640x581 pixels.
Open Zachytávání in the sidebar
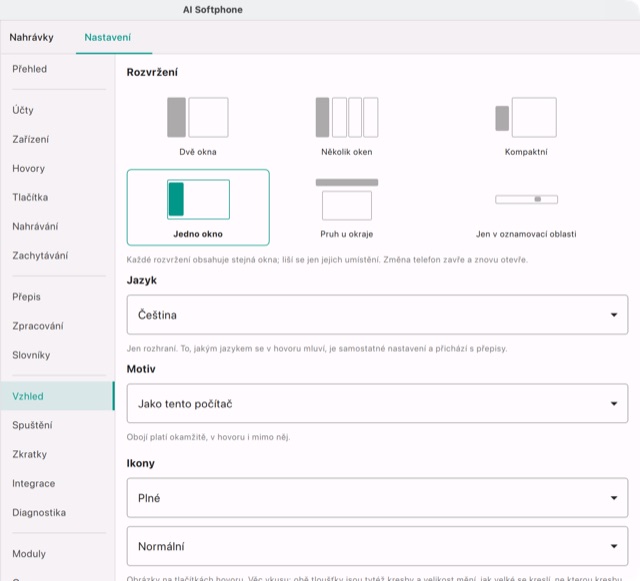point(40,256)
